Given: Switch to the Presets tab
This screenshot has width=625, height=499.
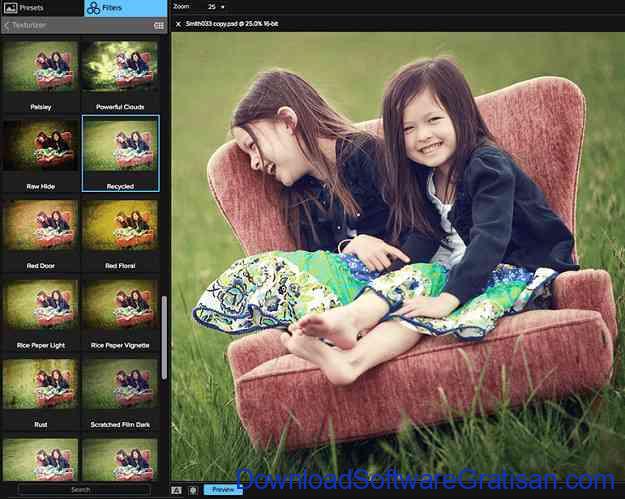Looking at the screenshot, I should pyautogui.click(x=42, y=8).
